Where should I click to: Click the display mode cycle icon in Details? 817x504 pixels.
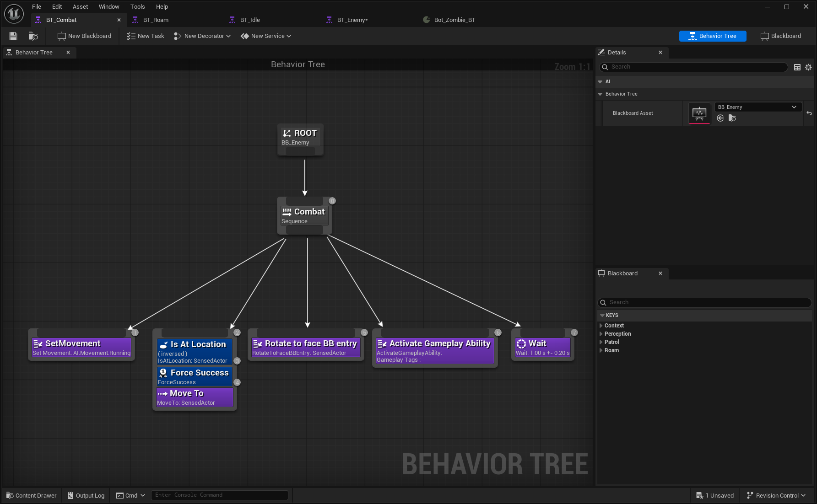coord(797,67)
